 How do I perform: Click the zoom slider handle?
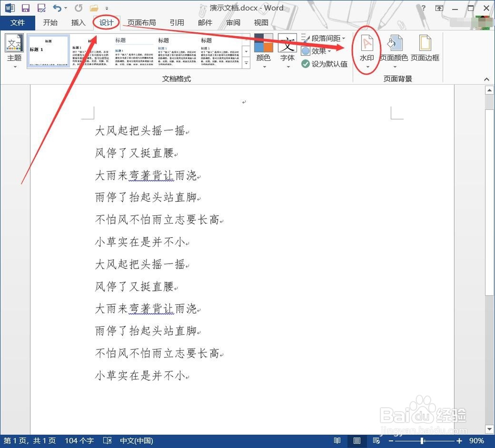[422, 441]
